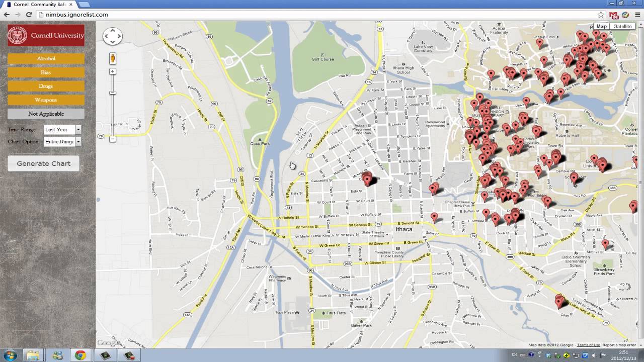Open Windows Explorer from taskbar
This screenshot has width=644, height=362.
(33, 355)
